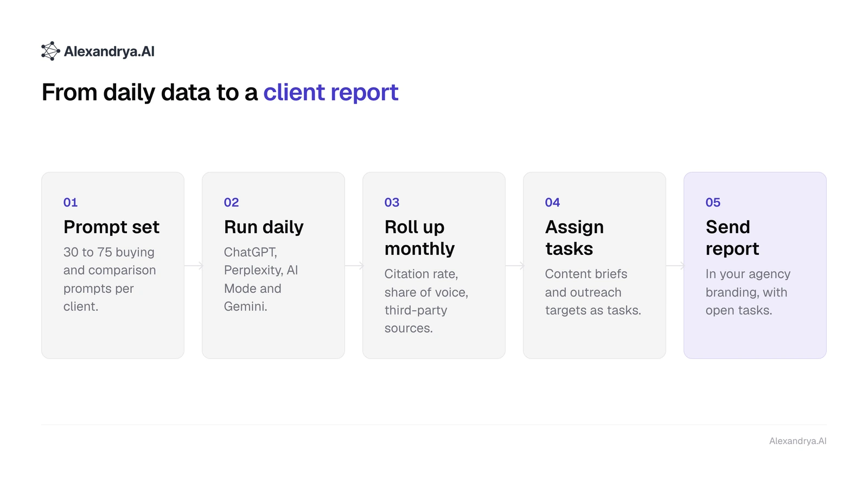Image resolution: width=868 pixels, height=488 pixels.
Task: Click the '02' step number
Action: click(x=231, y=202)
